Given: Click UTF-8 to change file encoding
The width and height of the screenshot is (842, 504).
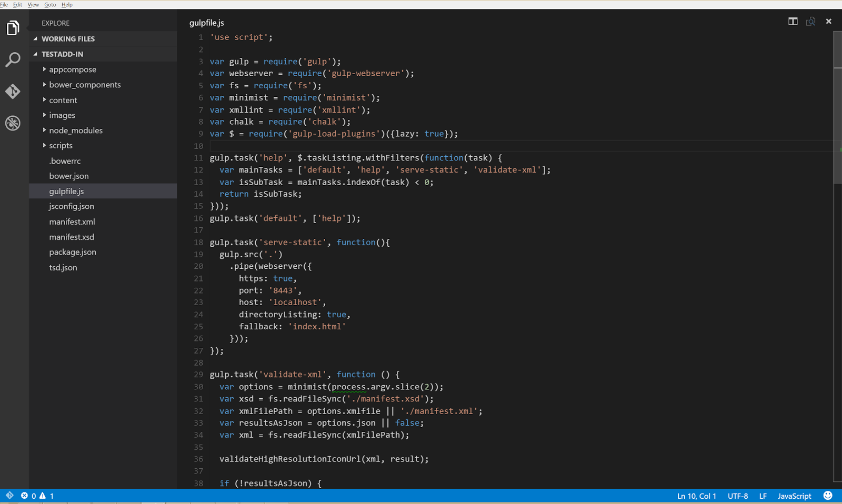Looking at the screenshot, I should coord(738,496).
